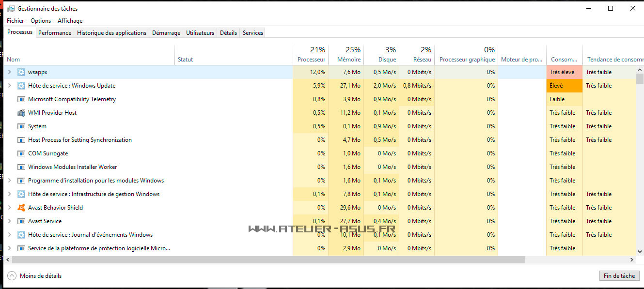Select the Microsoft Compatibility Telemetry process name

(x=72, y=99)
